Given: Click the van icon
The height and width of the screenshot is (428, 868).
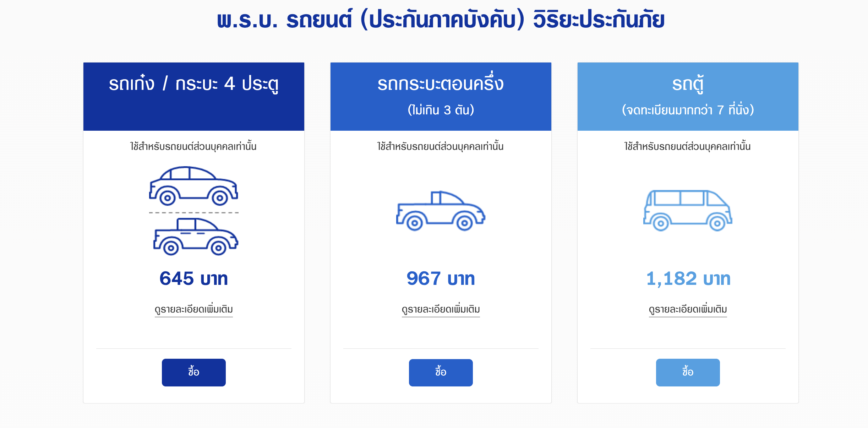Looking at the screenshot, I should click(x=688, y=210).
